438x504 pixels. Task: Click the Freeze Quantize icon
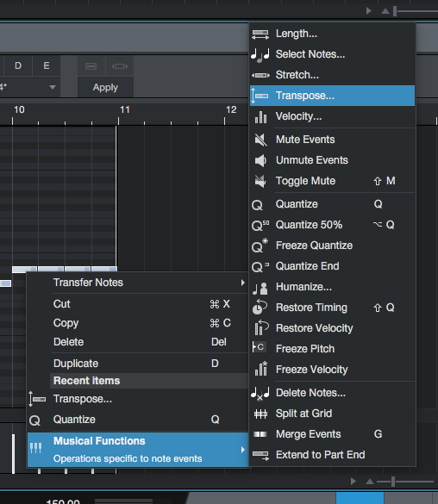pos(260,246)
